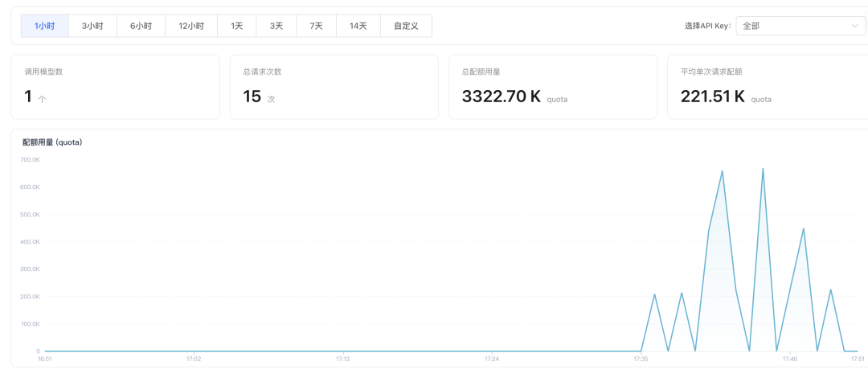Click the 总请求次数 value 15

[x=252, y=97]
